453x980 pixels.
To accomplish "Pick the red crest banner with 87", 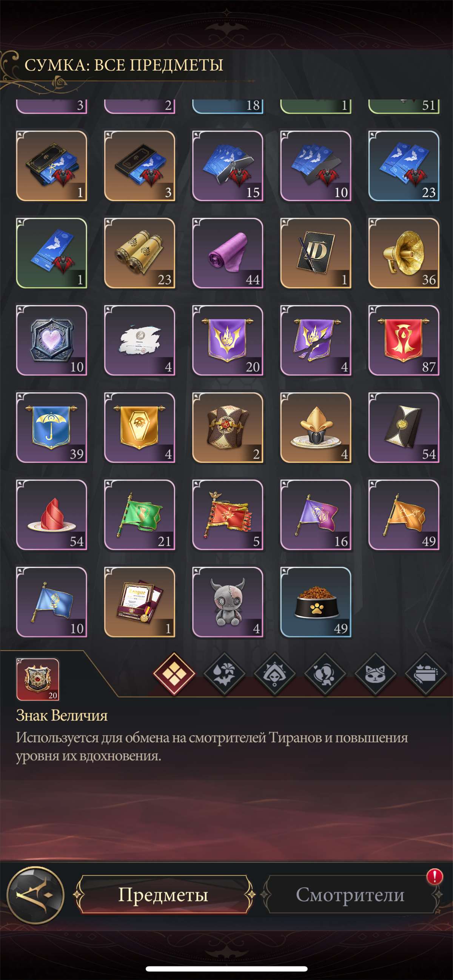I will (404, 341).
